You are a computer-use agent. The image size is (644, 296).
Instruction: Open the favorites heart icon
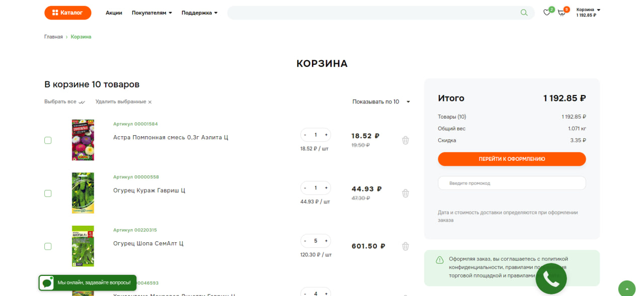click(x=547, y=13)
